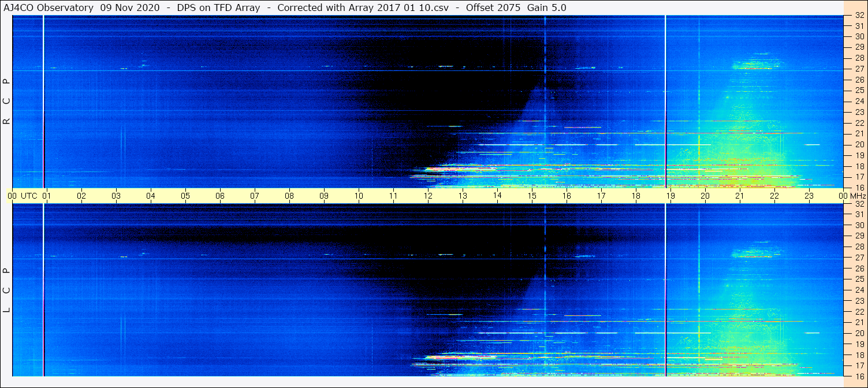Click the 25 MHz tick of RCP panel
Viewport: 868px width, 388px height.
pyautogui.click(x=859, y=91)
